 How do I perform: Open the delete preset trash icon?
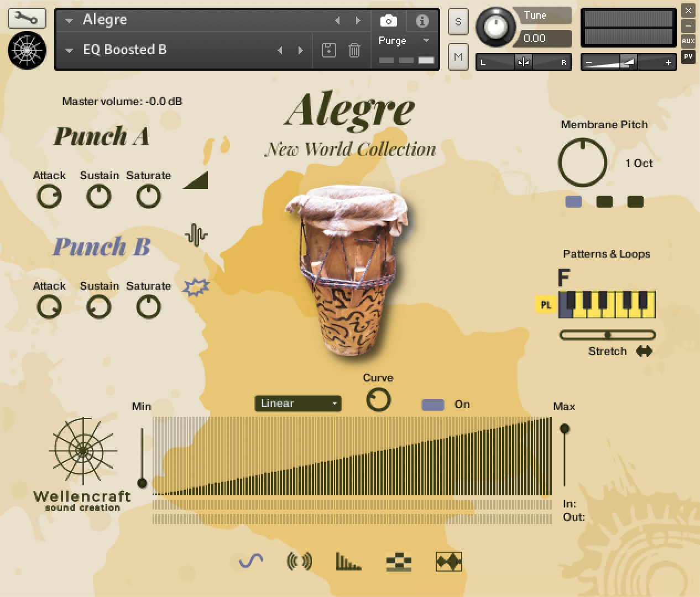coord(354,50)
